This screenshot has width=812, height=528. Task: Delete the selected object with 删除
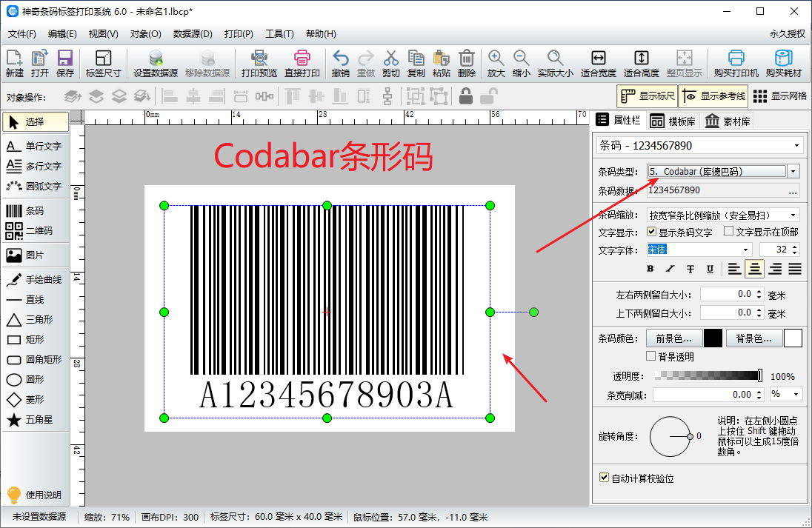point(467,64)
